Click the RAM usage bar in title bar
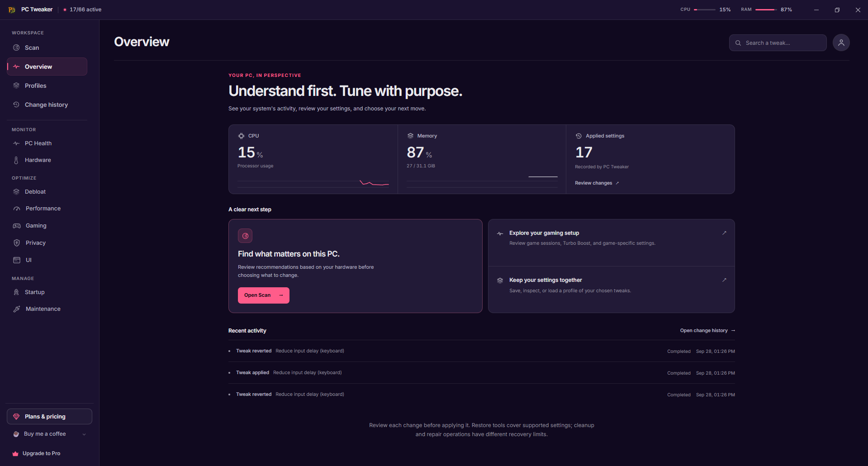The width and height of the screenshot is (868, 466). 766,10
